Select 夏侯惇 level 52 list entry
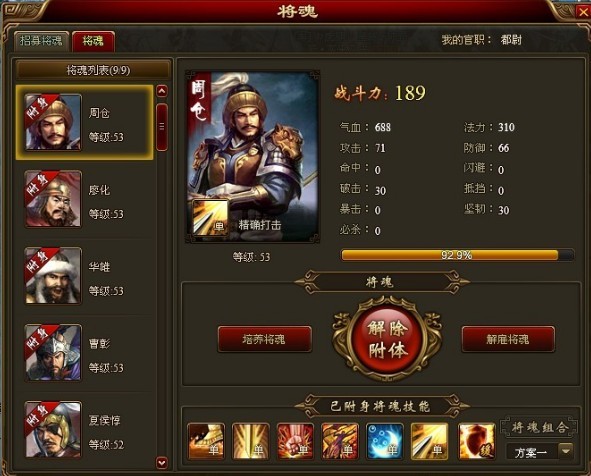This screenshot has width=591, height=476. click(x=85, y=430)
